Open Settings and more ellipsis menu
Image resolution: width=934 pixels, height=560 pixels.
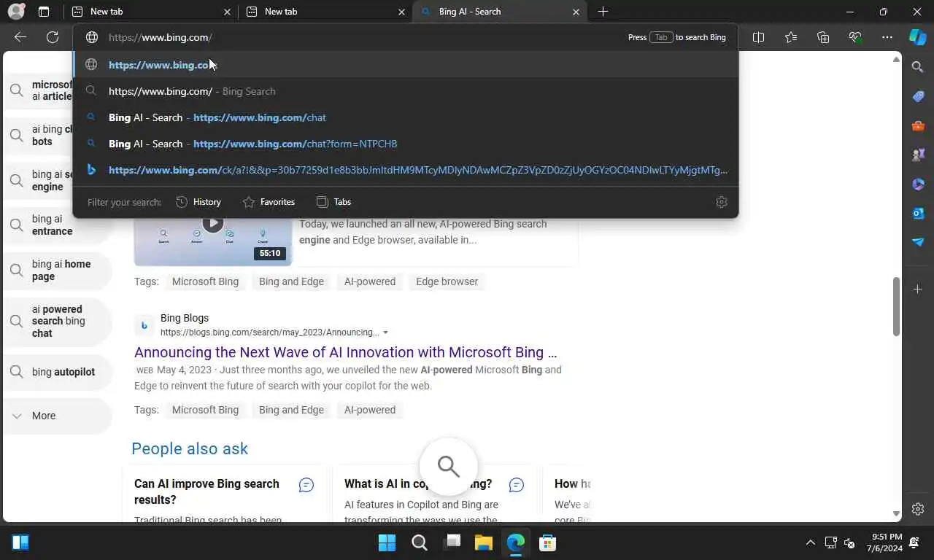[887, 37]
